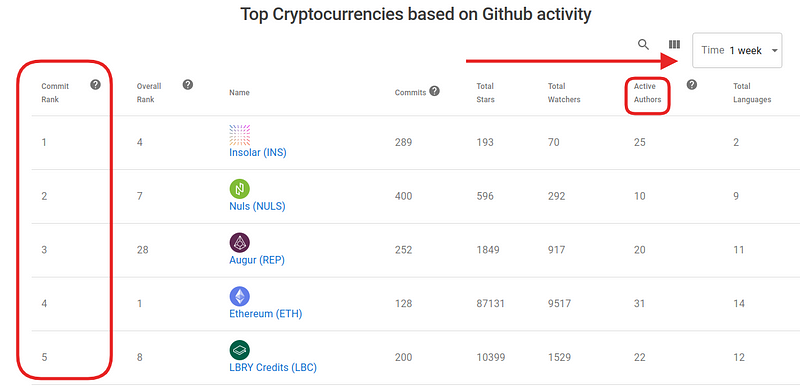Open the Insolar (INS) link
The width and height of the screenshot is (800, 386).
click(x=258, y=152)
